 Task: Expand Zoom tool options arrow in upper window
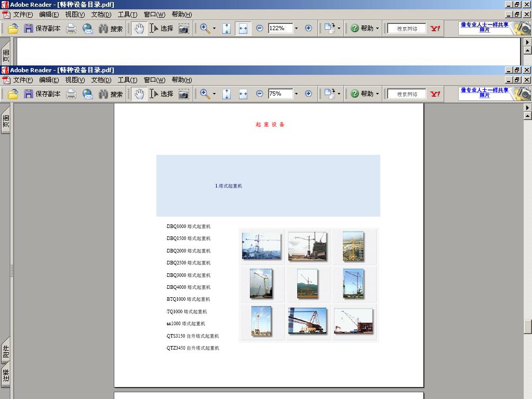click(214, 29)
